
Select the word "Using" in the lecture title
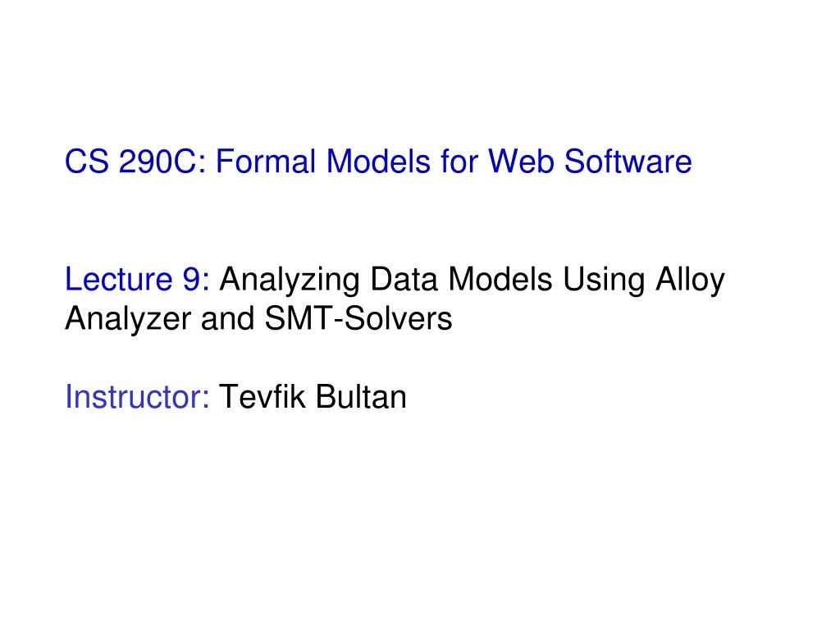click(x=604, y=281)
